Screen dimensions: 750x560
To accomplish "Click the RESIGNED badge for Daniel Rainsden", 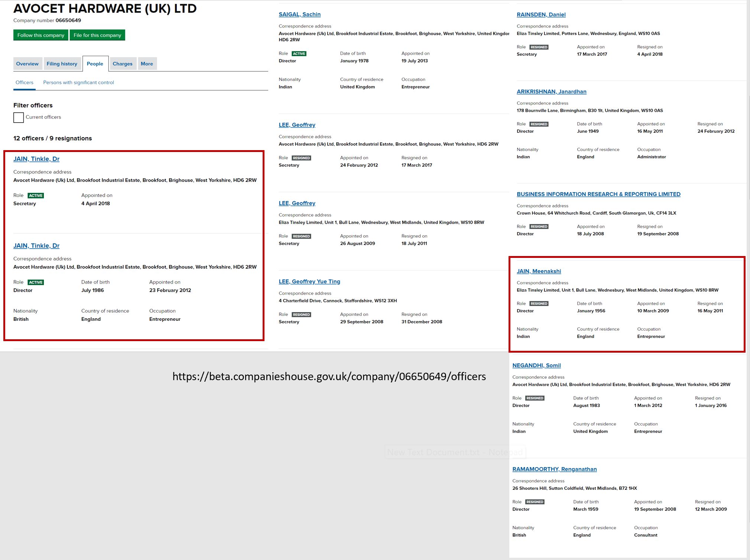I will (539, 47).
